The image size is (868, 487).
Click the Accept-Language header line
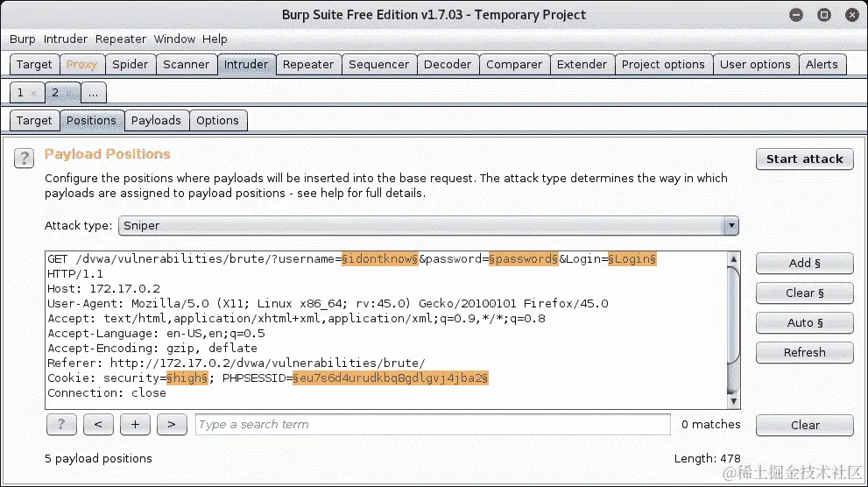coord(156,334)
